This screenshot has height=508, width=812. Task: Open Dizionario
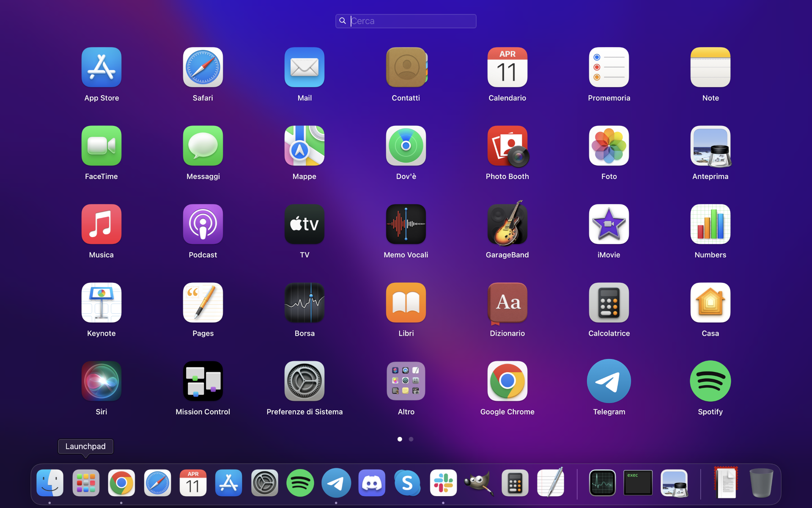[x=507, y=303]
